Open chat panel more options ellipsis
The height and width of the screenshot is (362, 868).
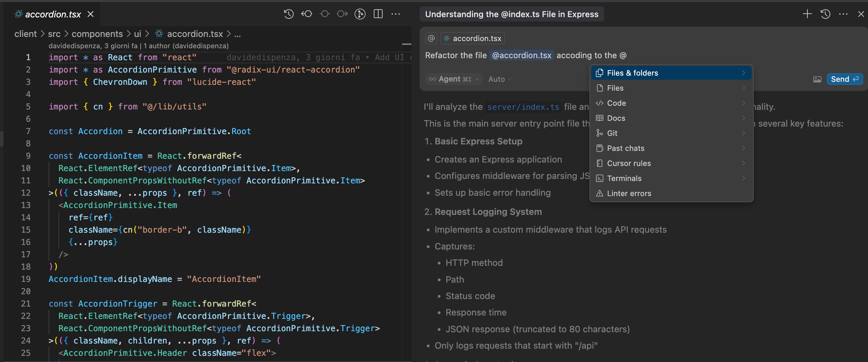[843, 14]
